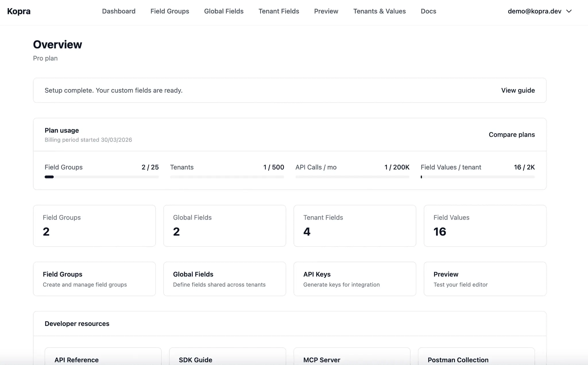Click the '2 / 25' usage value
588x365 pixels.
150,167
